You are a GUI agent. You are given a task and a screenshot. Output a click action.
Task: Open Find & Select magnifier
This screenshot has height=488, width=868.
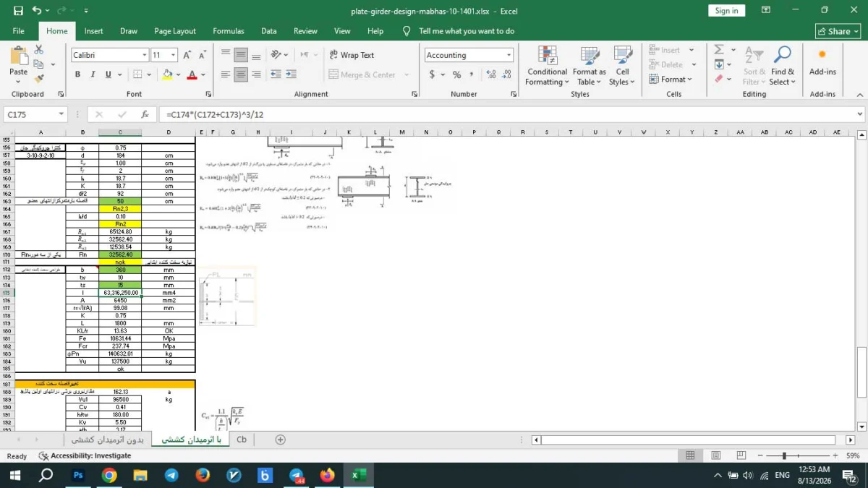pos(783,66)
